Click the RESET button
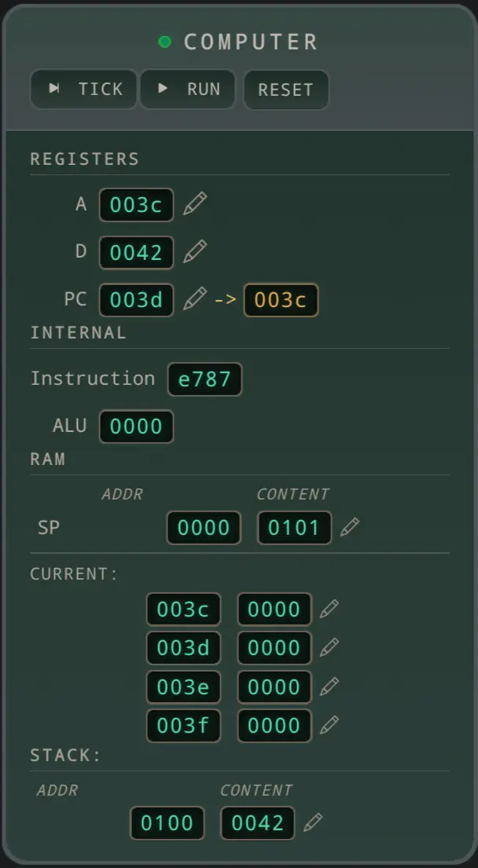Screen dimensions: 478x868 (x=286, y=90)
